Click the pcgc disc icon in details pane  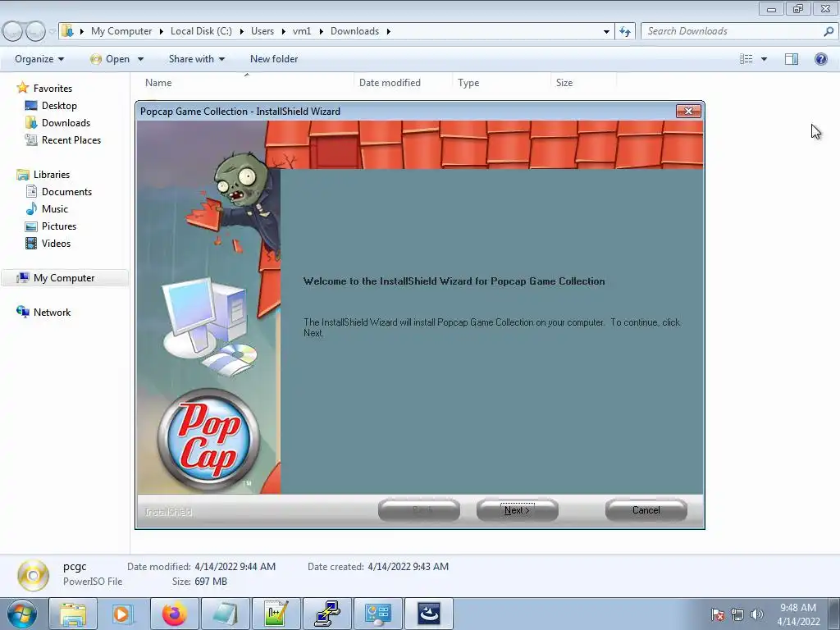click(33, 575)
